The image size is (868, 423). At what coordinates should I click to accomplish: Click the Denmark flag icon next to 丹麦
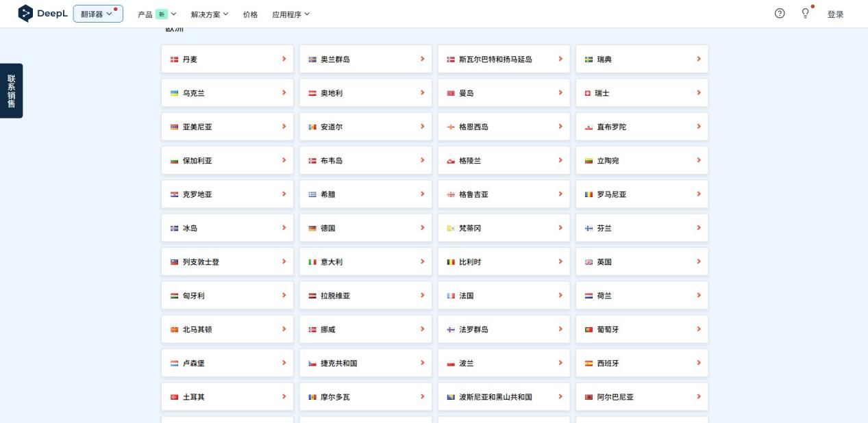coord(174,60)
